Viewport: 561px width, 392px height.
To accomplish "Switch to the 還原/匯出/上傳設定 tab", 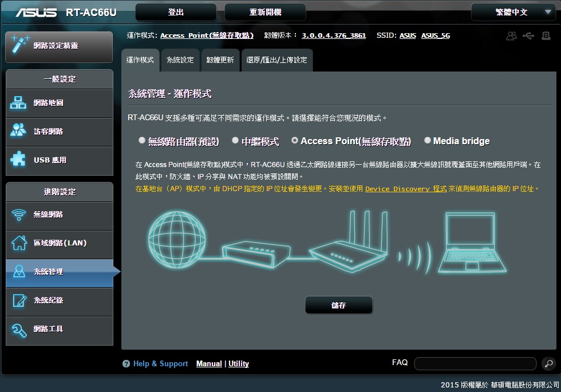I will [277, 60].
